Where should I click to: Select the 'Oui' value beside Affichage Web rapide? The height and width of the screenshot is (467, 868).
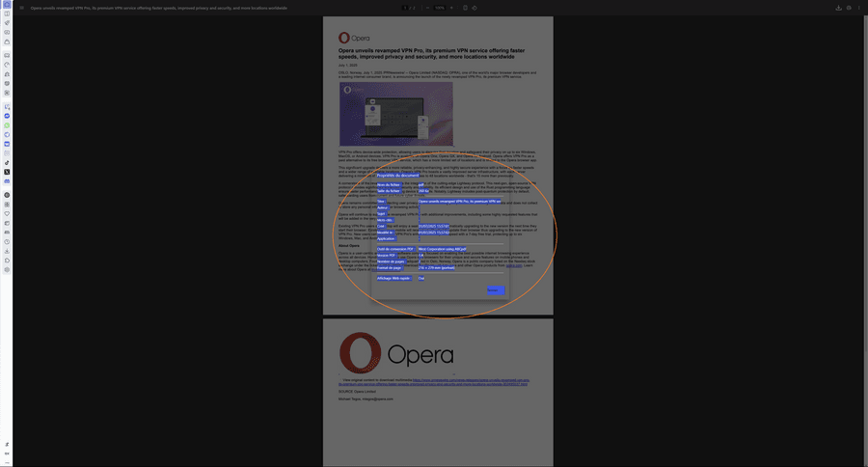(421, 278)
